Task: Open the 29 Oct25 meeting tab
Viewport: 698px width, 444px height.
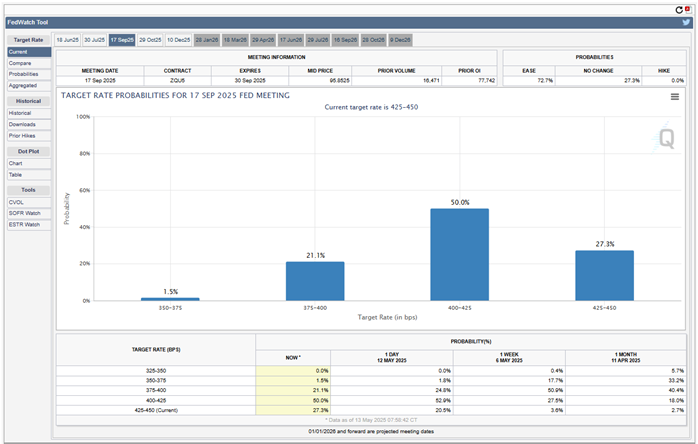Action: tap(151, 39)
